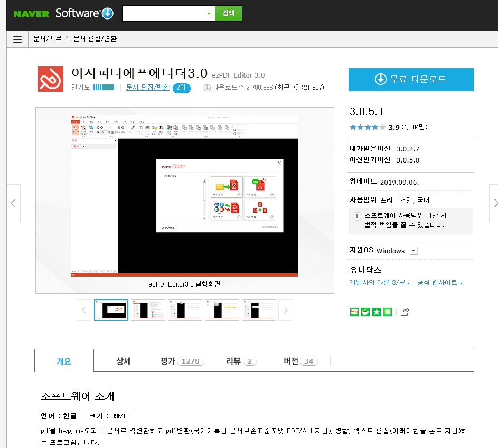Open the 문서 편집/변환 breadcrumb

point(95,39)
